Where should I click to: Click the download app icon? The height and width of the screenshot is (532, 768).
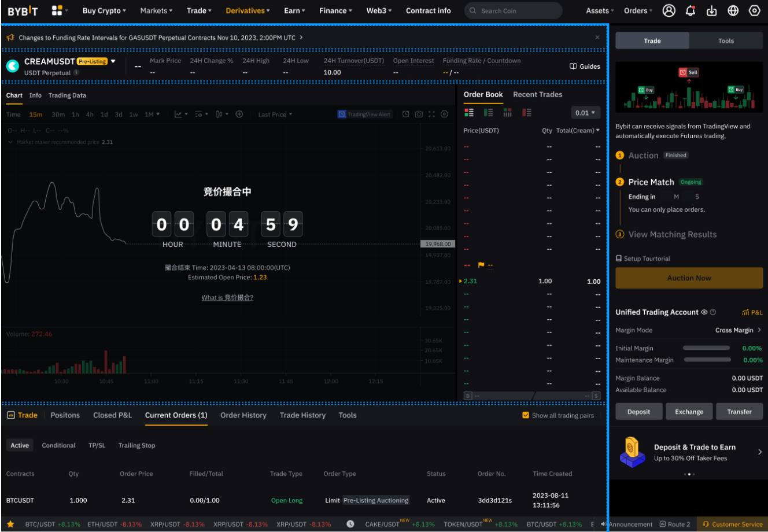point(712,10)
